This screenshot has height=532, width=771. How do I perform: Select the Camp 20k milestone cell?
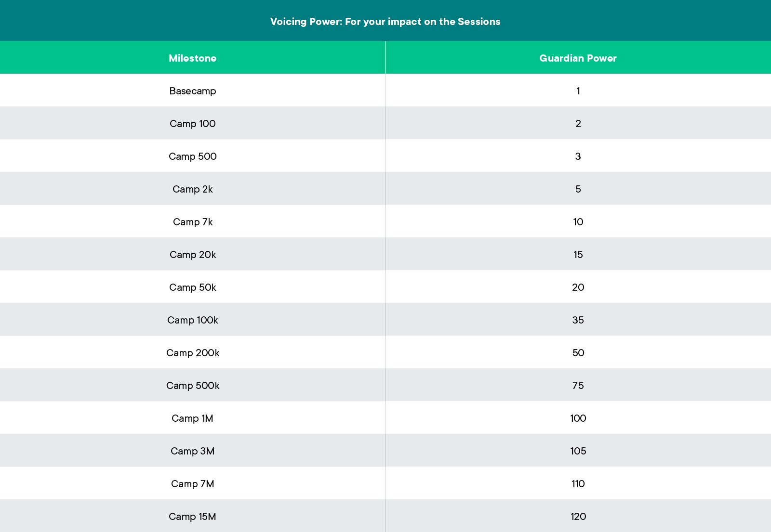(x=192, y=255)
